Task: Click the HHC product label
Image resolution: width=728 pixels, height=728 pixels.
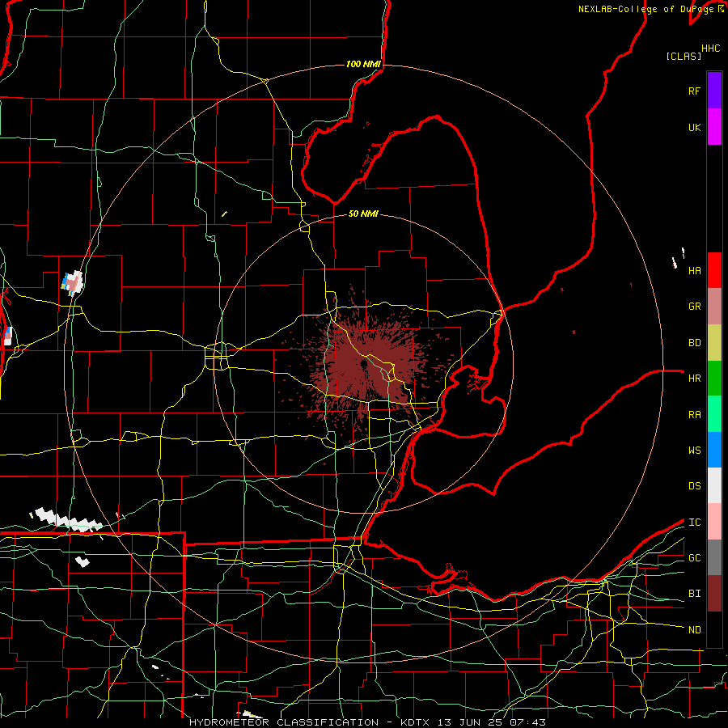Action: click(x=711, y=49)
